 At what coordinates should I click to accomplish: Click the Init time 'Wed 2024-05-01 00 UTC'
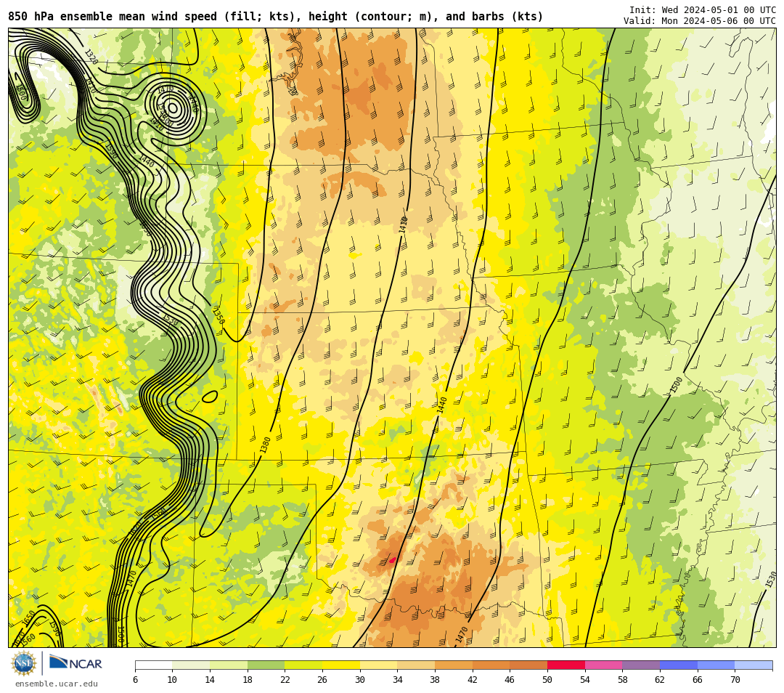(x=719, y=10)
